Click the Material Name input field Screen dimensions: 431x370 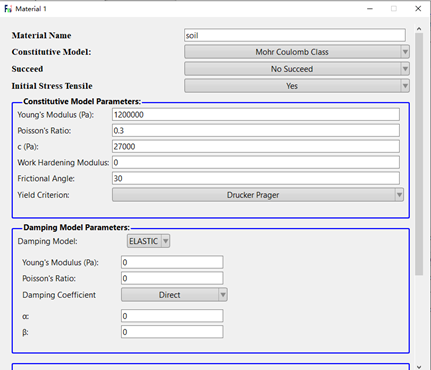tap(295, 35)
